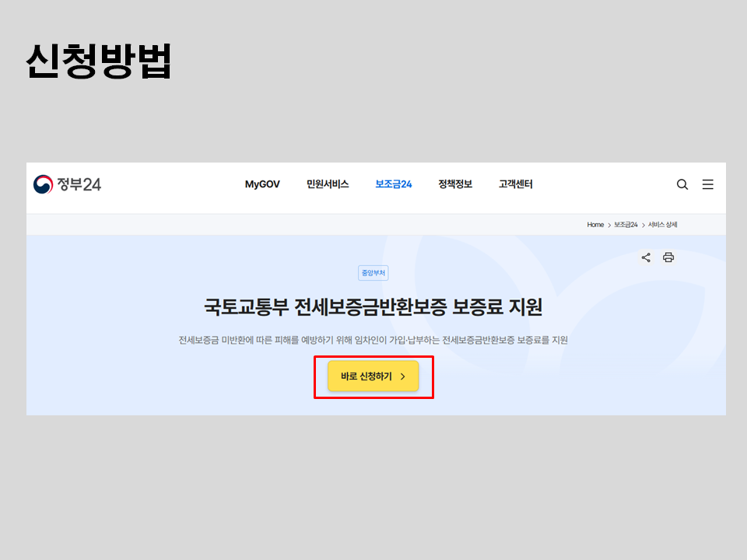Open the search function via the magnifier icon
747x560 pixels.
pos(682,184)
